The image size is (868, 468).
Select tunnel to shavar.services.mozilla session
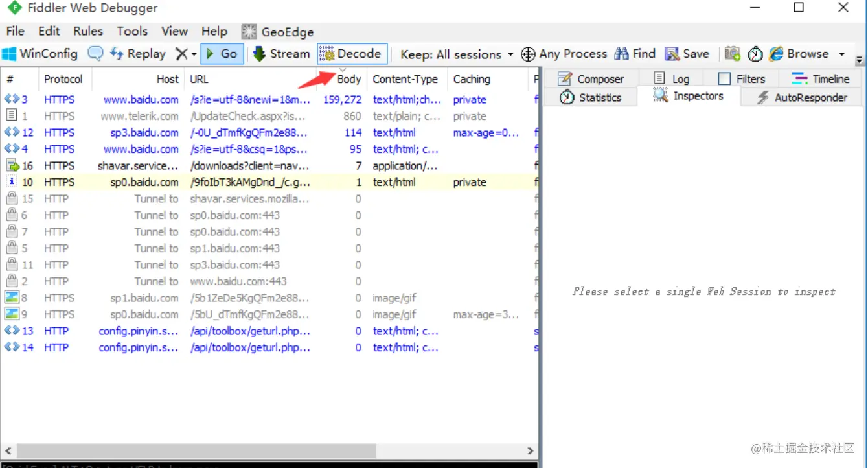[269, 199]
